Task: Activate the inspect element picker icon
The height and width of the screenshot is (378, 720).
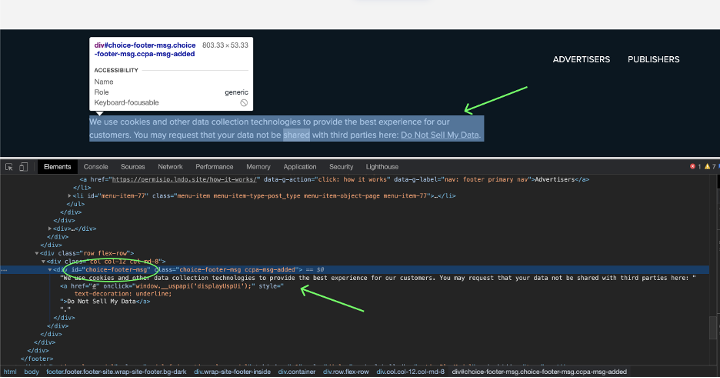Action: pyautogui.click(x=9, y=167)
